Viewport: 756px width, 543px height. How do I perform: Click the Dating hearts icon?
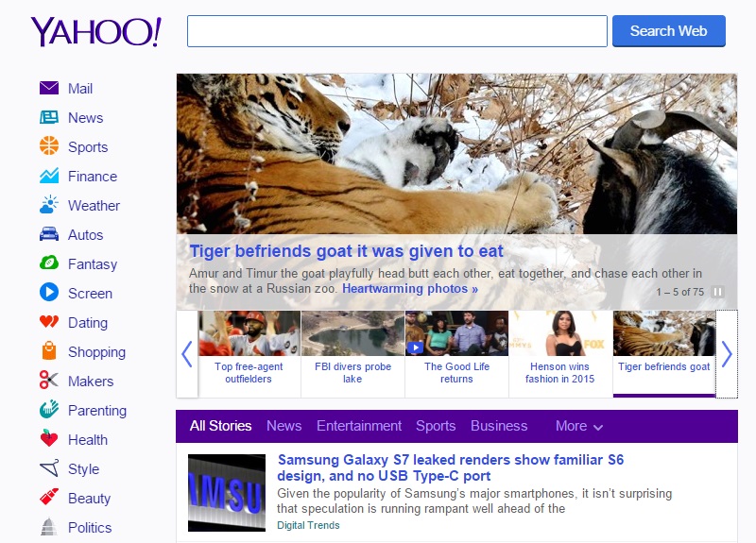click(x=49, y=321)
